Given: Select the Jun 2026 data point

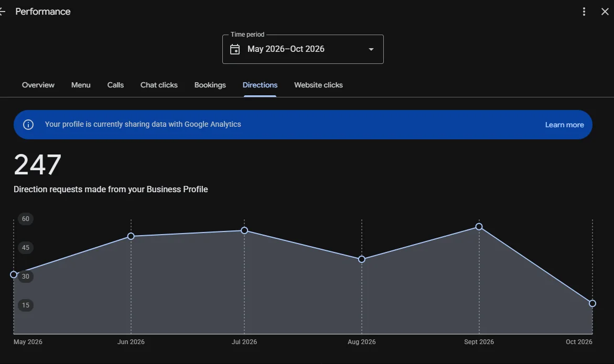Looking at the screenshot, I should coord(131,236).
